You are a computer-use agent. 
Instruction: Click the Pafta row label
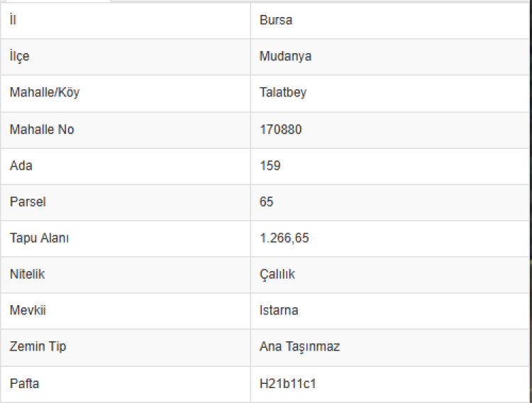(x=25, y=384)
